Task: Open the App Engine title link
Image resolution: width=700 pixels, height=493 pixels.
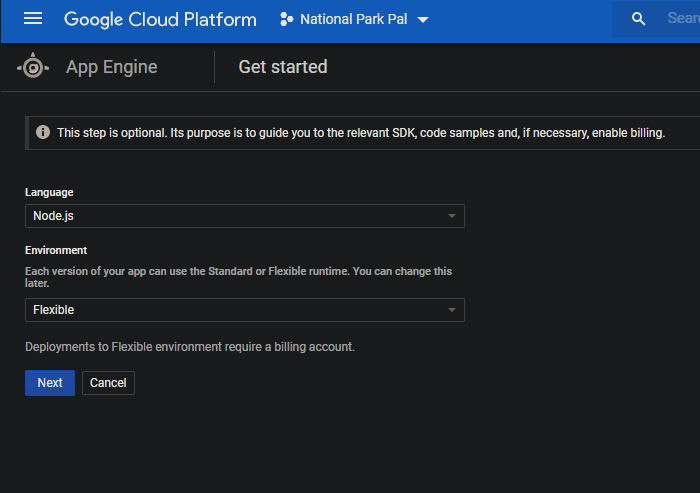Action: [112, 67]
